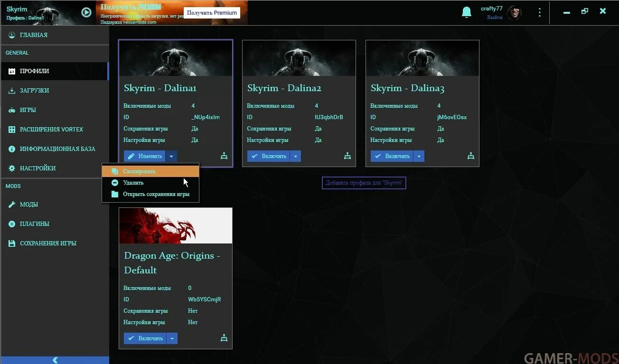Screen dimensions: 619x364
Task: Open the Skyrim - Dalina3 profile network icon
Action: [471, 156]
